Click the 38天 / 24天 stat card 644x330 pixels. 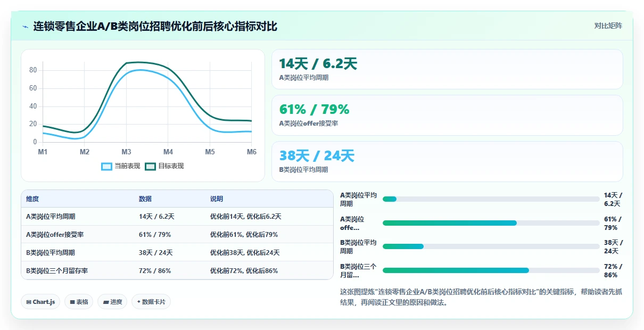(447, 161)
